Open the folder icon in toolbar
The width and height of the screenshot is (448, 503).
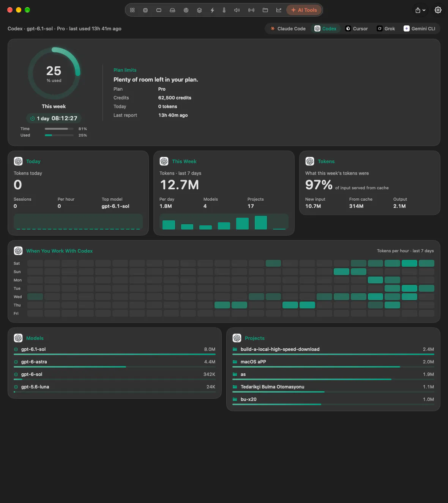(x=265, y=10)
